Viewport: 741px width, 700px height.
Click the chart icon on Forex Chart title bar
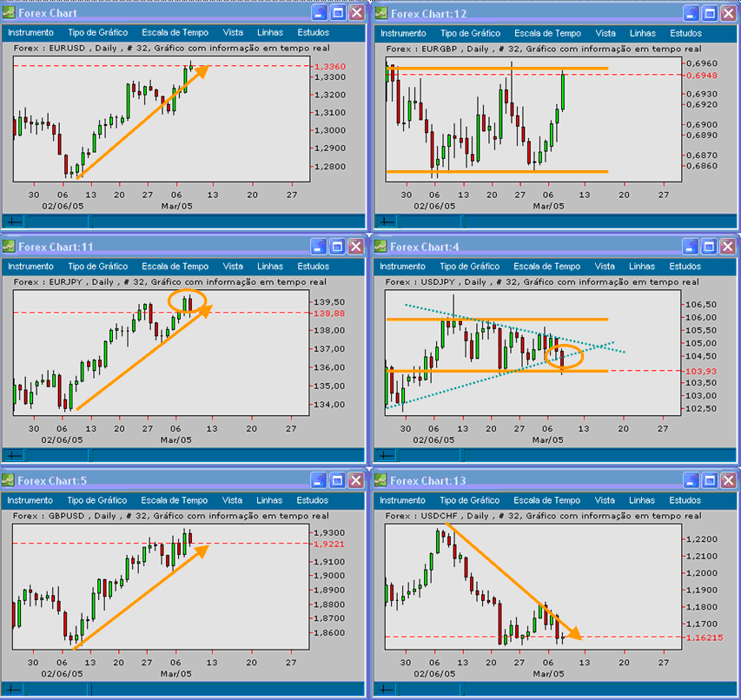coord(10,12)
